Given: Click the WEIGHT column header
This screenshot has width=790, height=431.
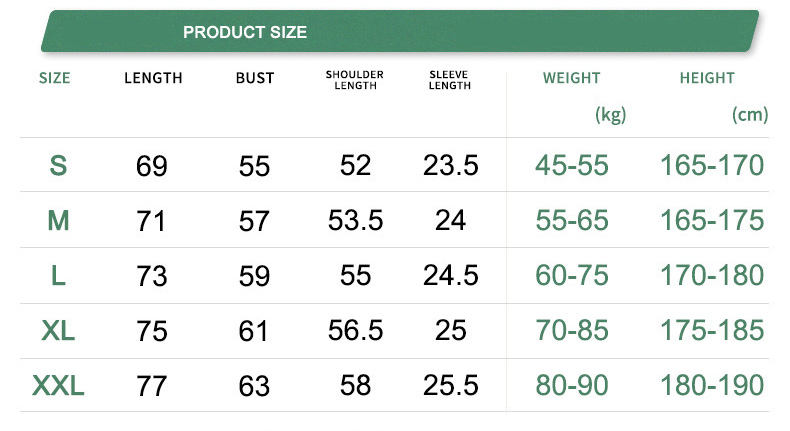Looking at the screenshot, I should click(571, 78).
